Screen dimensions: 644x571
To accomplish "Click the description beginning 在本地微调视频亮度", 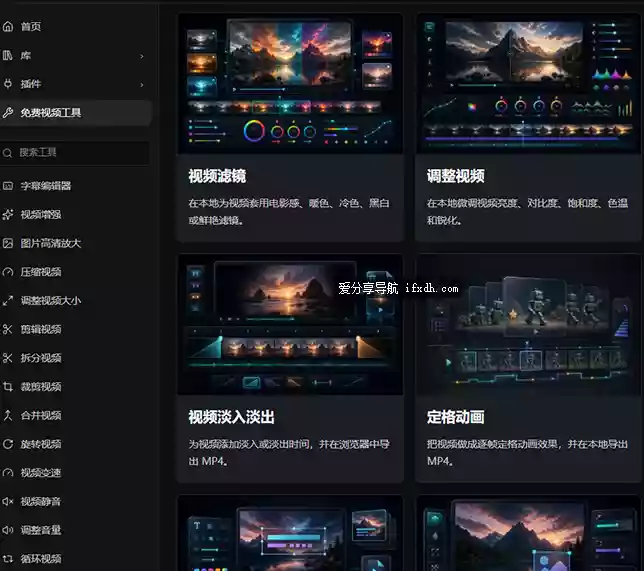I will pyautogui.click(x=527, y=212).
